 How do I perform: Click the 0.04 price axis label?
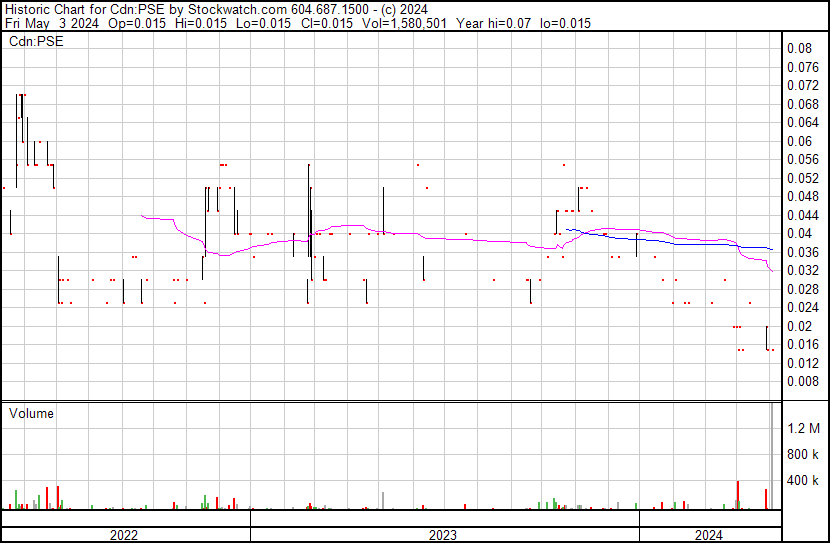(x=798, y=233)
